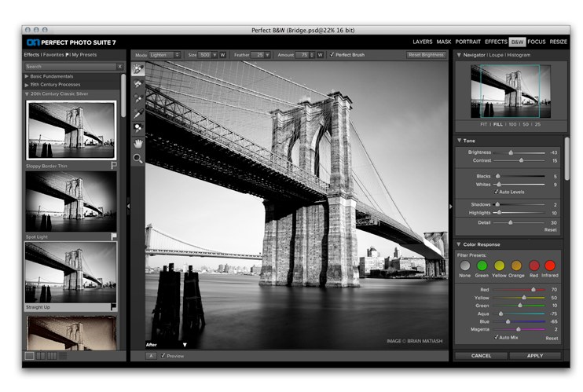Pick the Green filter preset swatch

[482, 266]
